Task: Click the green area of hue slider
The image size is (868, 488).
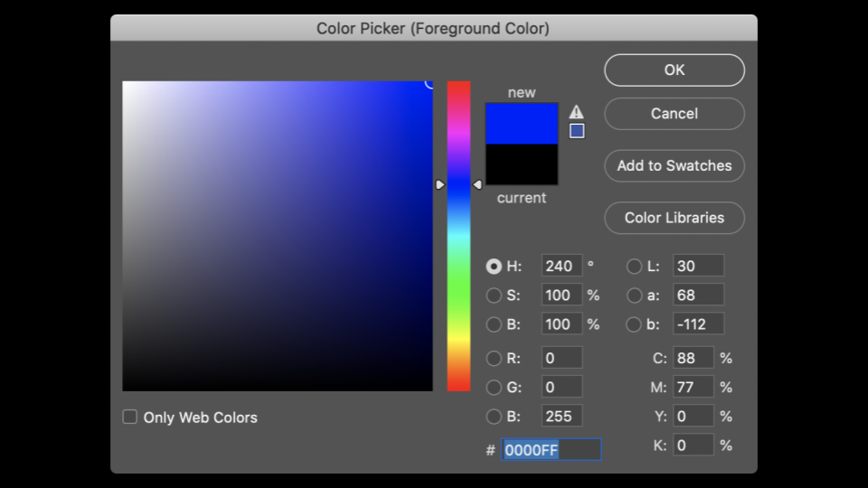Action: [x=458, y=289]
